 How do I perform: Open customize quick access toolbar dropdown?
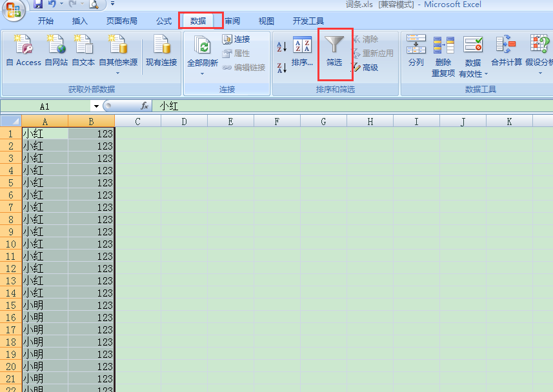pyautogui.click(x=112, y=3)
